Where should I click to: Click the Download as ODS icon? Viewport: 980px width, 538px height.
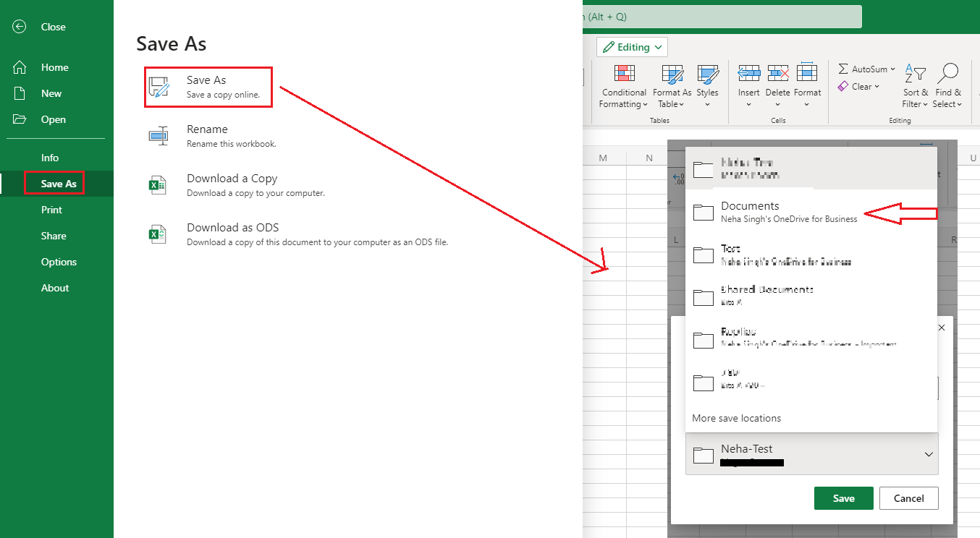[x=158, y=234]
